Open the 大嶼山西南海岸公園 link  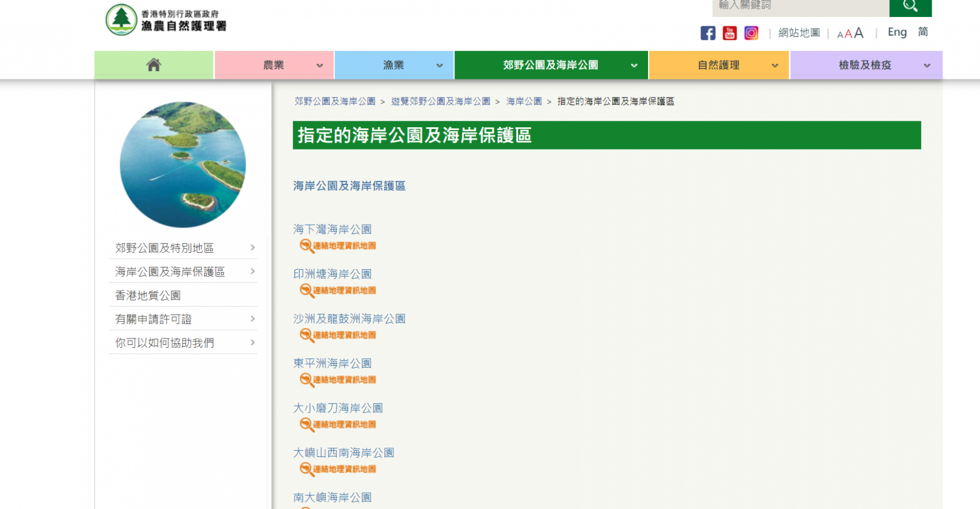point(344,452)
